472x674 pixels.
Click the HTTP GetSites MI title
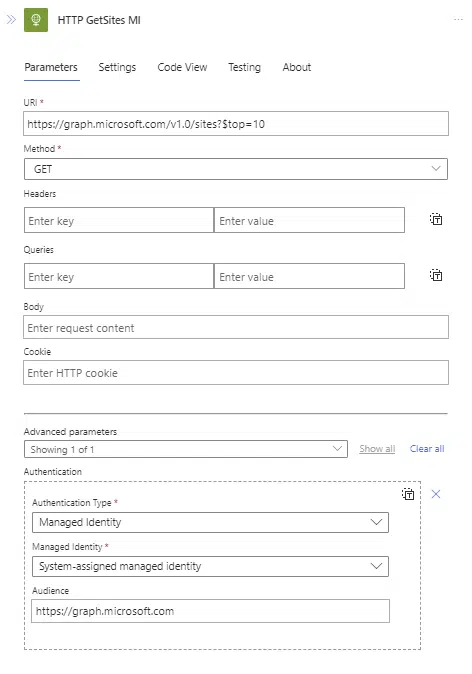(99, 20)
